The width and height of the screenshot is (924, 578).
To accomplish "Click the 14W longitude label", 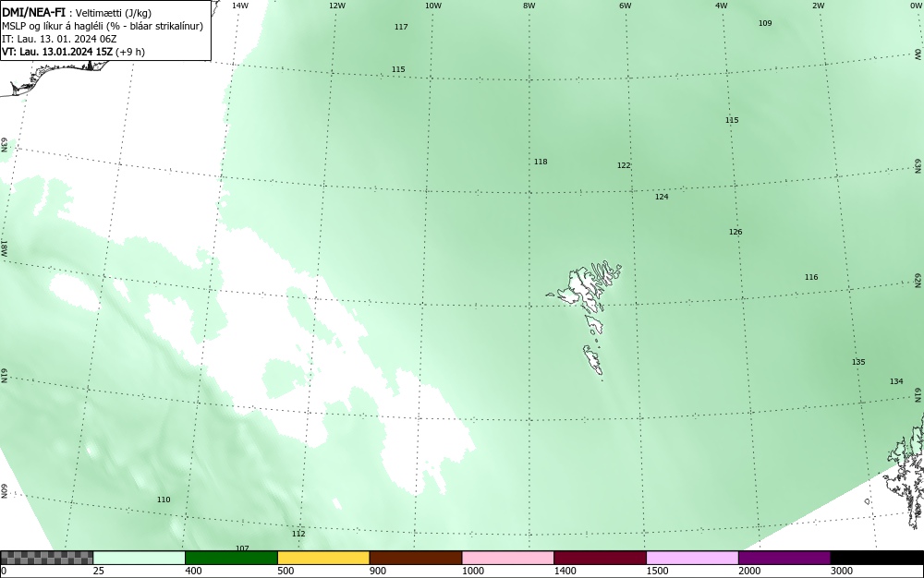I will pos(240,6).
